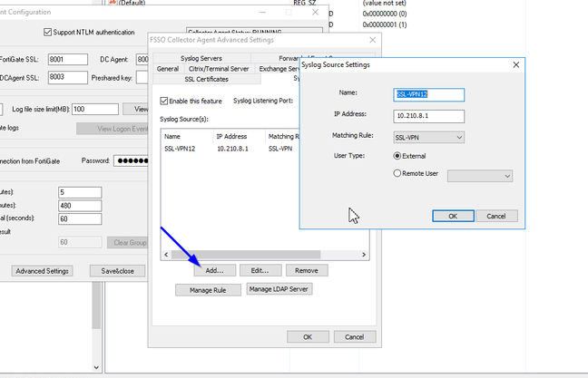This screenshot has height=378, width=588.
Task: Click the FortiGate Password field
Action: (132, 160)
